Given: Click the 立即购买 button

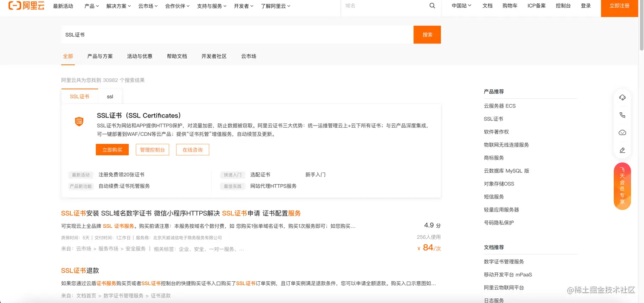Looking at the screenshot, I should (x=112, y=150).
